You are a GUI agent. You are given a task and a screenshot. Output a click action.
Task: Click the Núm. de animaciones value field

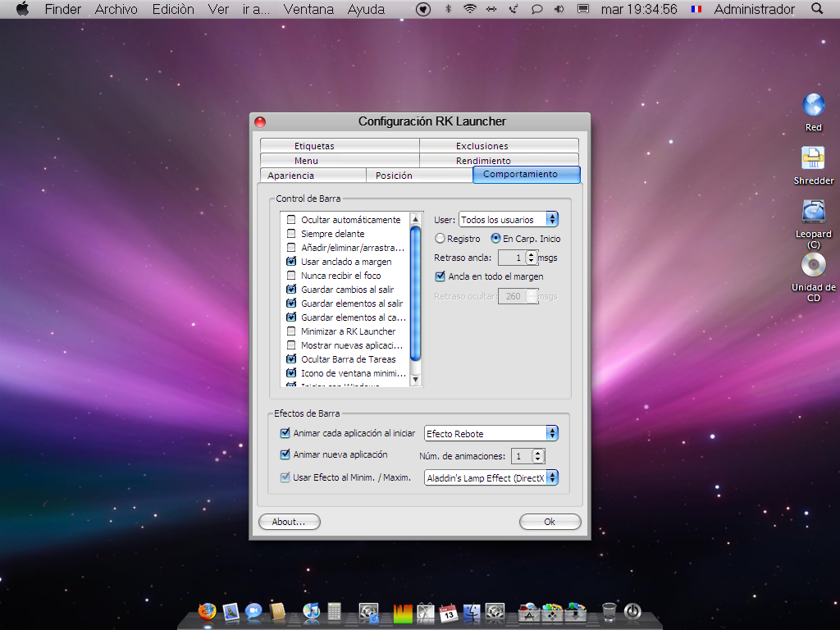[x=522, y=456]
